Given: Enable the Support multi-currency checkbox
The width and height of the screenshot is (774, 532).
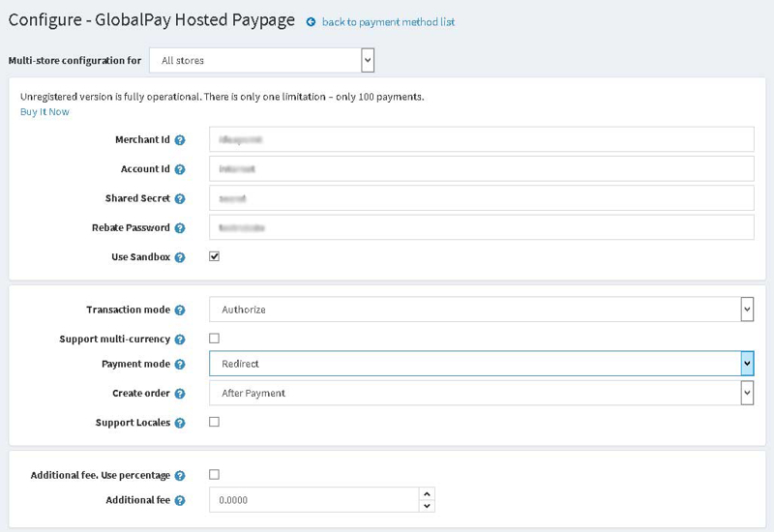Looking at the screenshot, I should coord(214,338).
